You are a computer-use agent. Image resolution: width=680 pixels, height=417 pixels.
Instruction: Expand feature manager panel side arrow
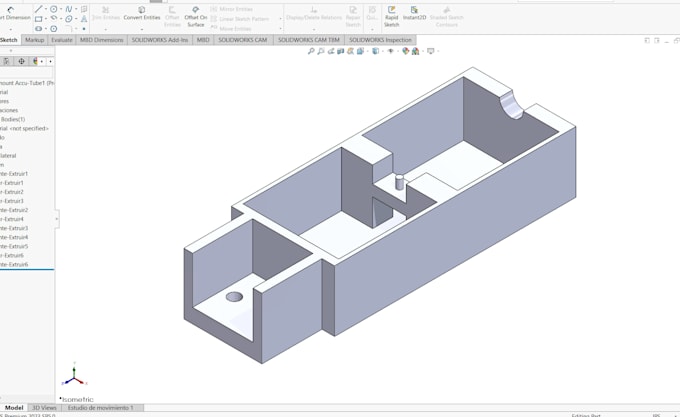(56, 219)
